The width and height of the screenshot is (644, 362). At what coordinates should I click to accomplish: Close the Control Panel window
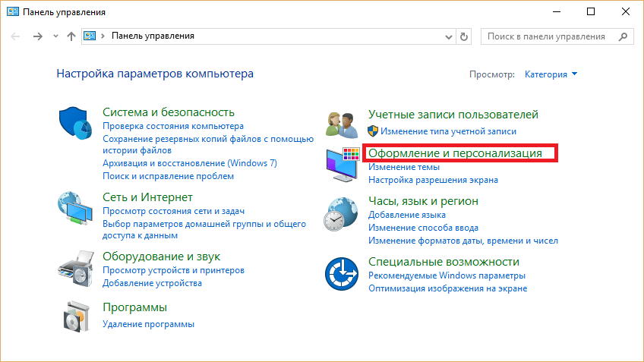[625, 12]
